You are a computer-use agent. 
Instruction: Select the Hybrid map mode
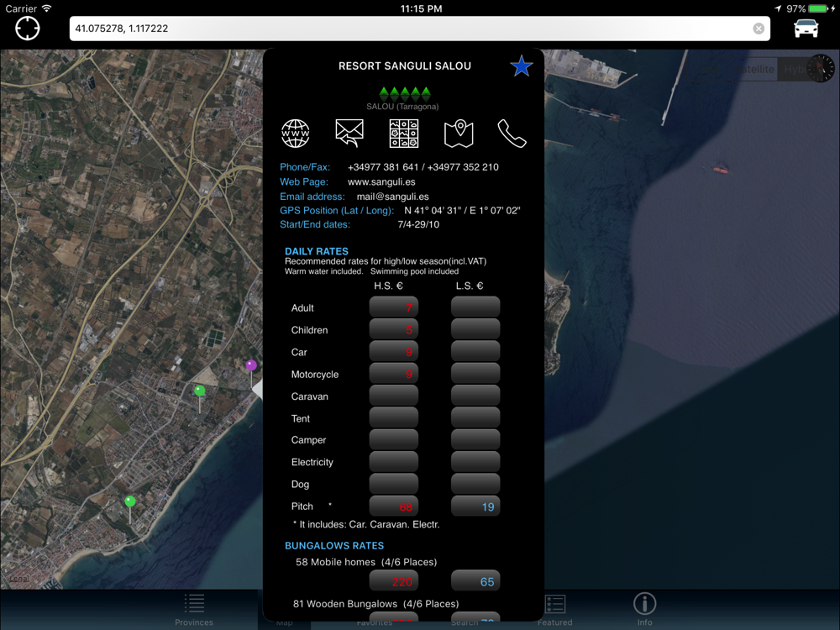click(x=795, y=69)
